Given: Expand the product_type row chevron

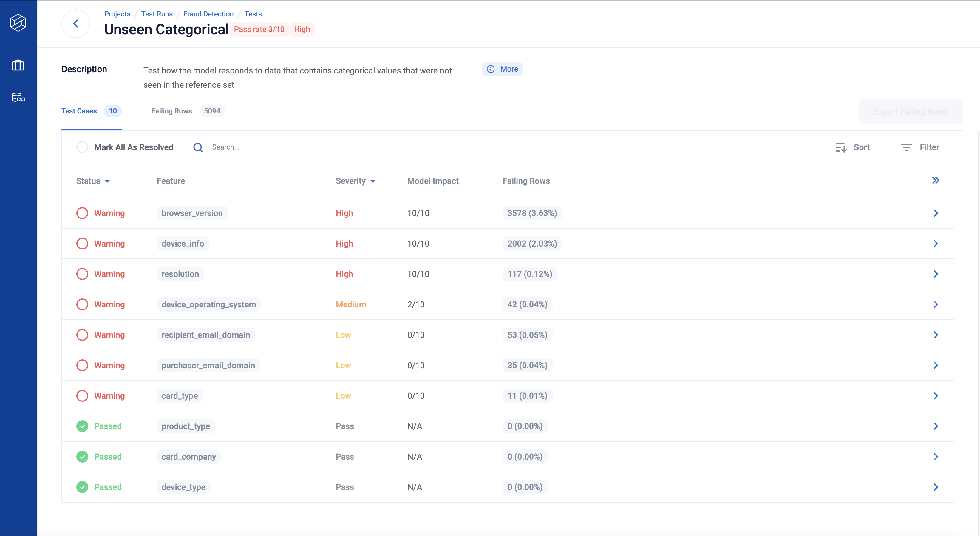Looking at the screenshot, I should (x=936, y=426).
